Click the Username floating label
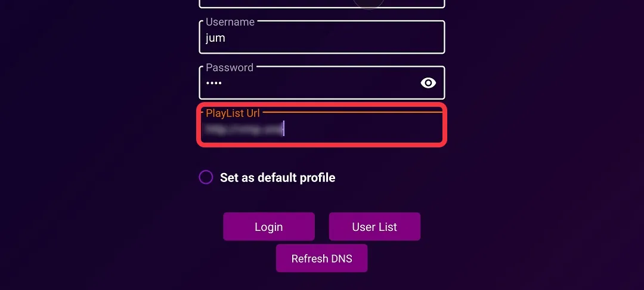The image size is (644, 290). click(x=230, y=21)
